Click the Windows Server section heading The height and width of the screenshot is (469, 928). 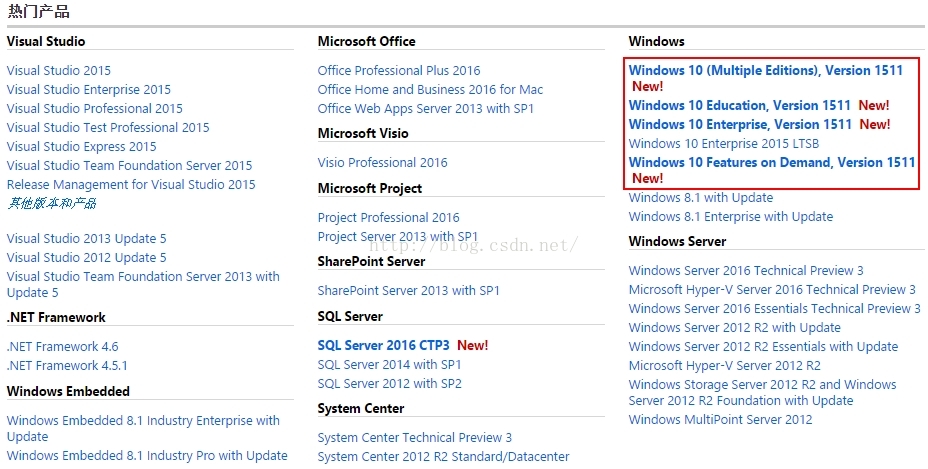[x=677, y=242]
